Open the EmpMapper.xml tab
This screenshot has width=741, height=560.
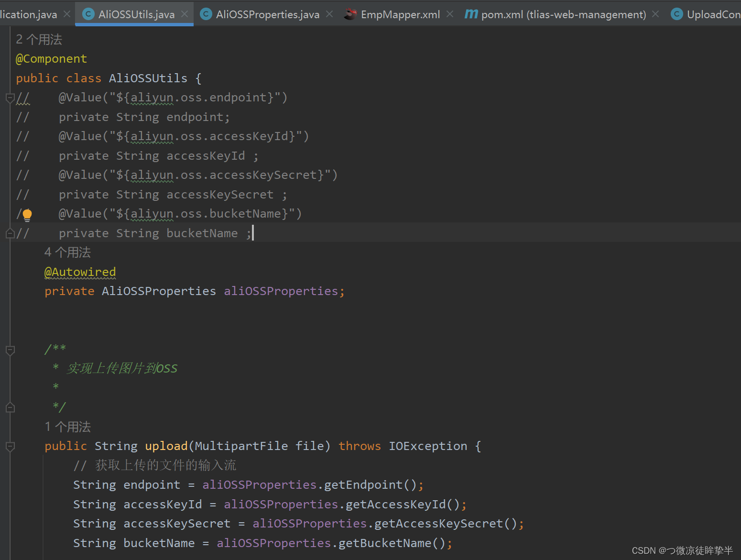400,14
